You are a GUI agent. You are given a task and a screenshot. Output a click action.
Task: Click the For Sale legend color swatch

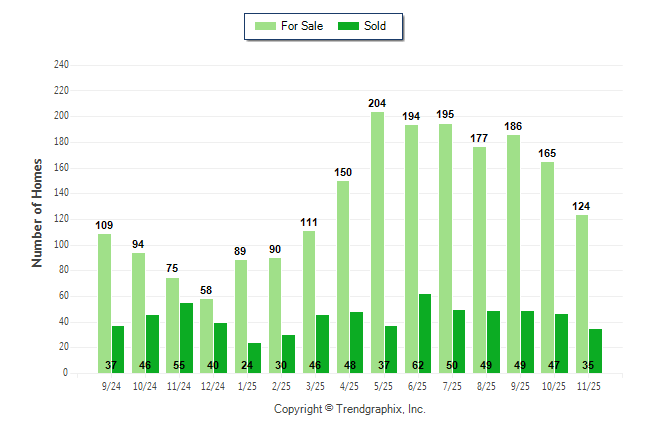266,26
